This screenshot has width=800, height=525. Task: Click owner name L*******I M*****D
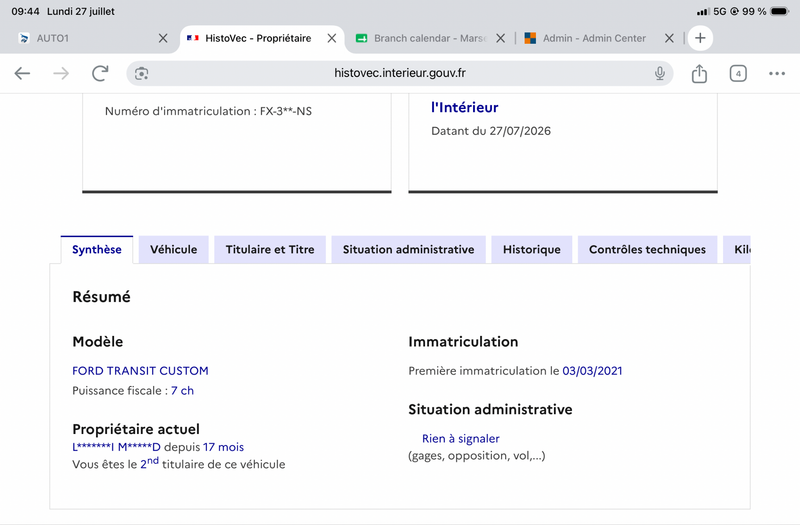(116, 447)
